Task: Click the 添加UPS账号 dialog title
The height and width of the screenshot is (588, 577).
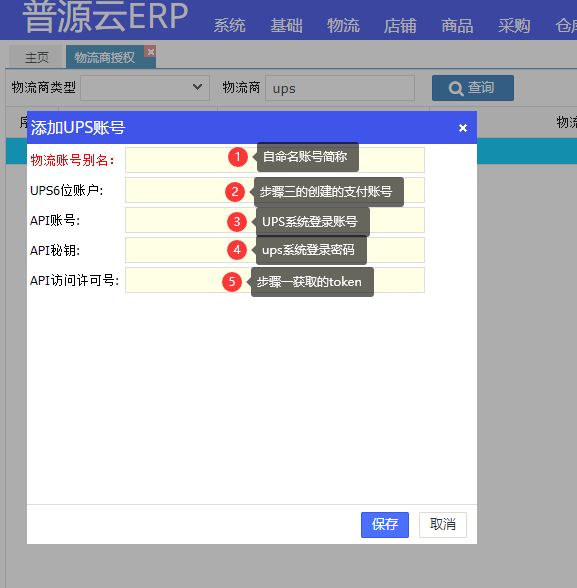Action: 78,128
